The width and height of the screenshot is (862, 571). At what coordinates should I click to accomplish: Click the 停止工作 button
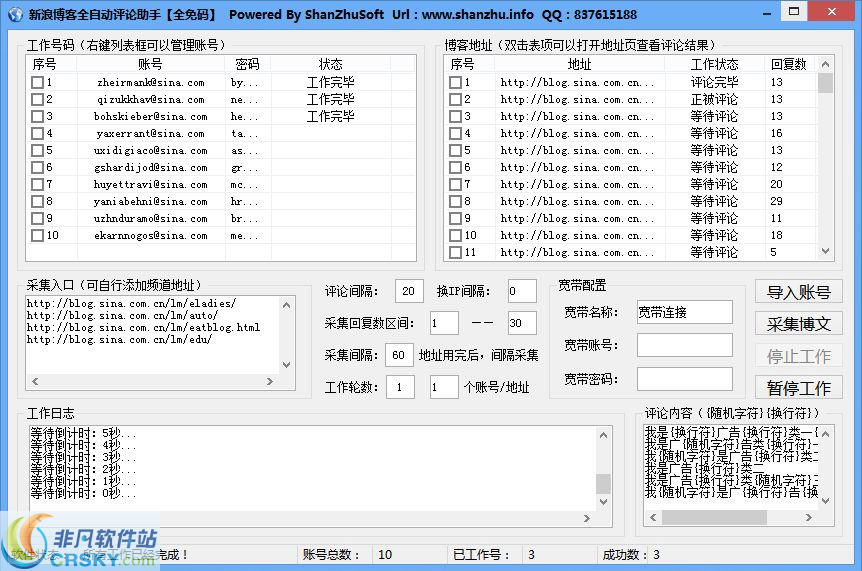tap(798, 356)
